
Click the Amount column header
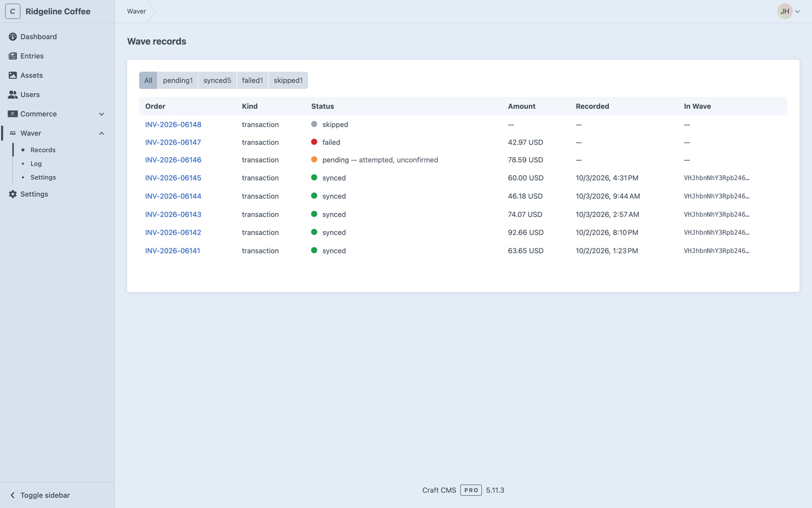(521, 107)
